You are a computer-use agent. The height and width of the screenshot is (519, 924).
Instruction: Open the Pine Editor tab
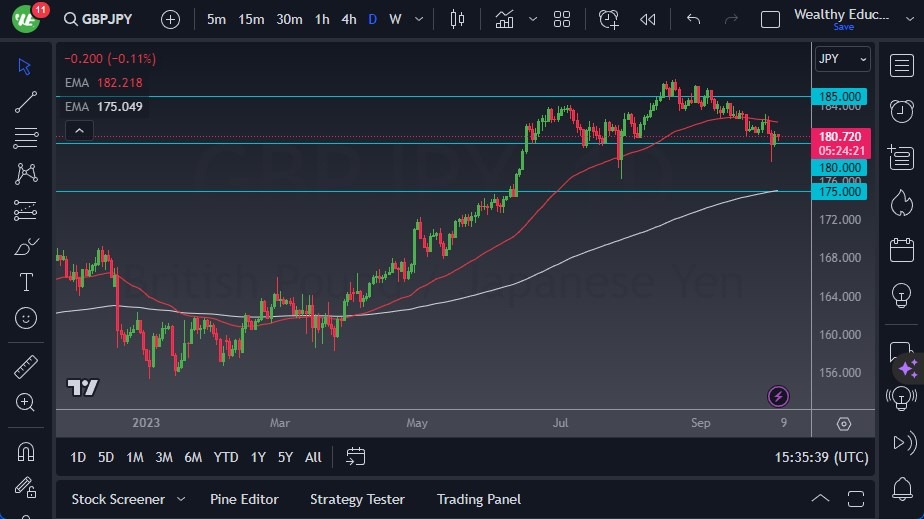(244, 499)
